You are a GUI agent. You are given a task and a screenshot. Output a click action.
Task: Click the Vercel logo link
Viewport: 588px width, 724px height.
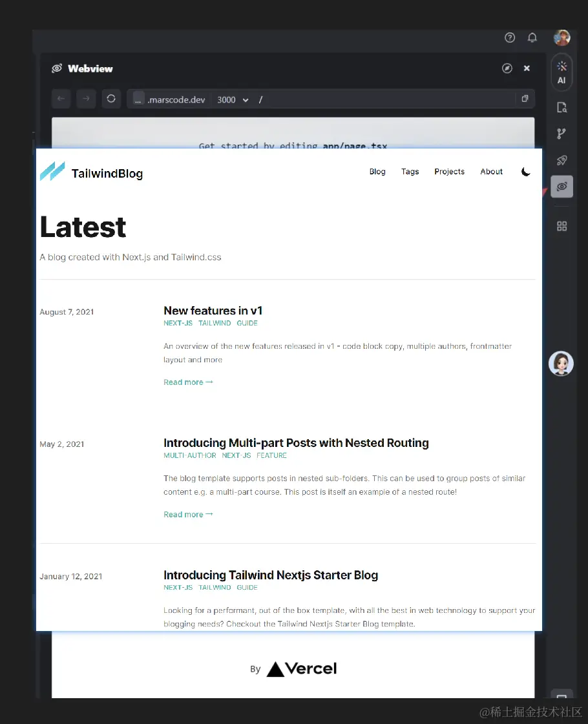(x=302, y=668)
